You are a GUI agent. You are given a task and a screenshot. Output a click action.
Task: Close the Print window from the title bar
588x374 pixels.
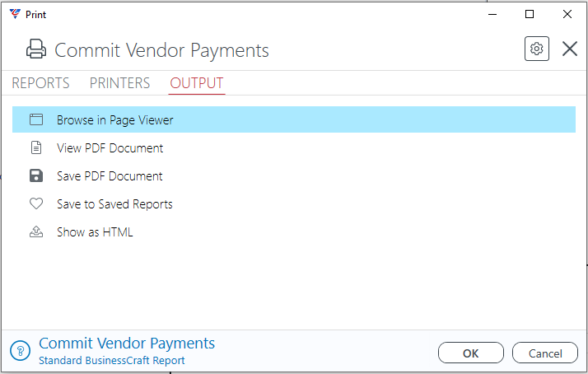coord(567,14)
